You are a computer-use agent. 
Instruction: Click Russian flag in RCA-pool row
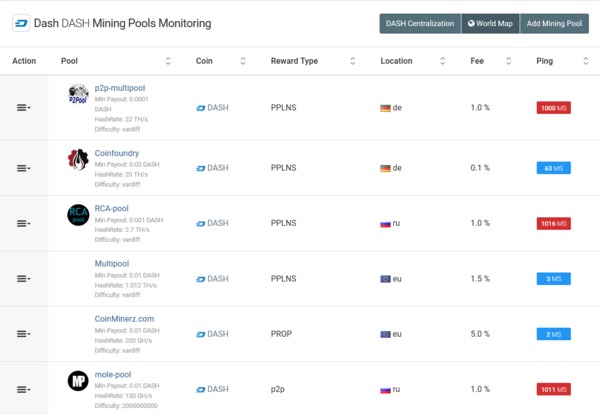tap(385, 224)
